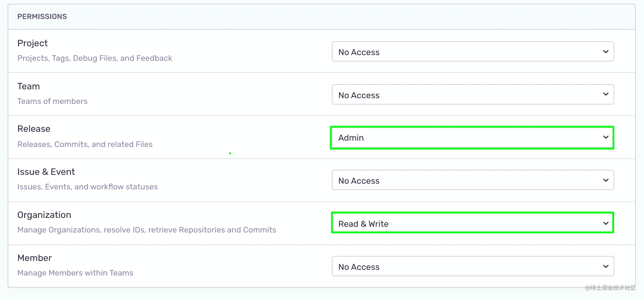Click the chevron arrow in Release dropdown
Image resolution: width=644 pixels, height=299 pixels.
click(x=606, y=137)
